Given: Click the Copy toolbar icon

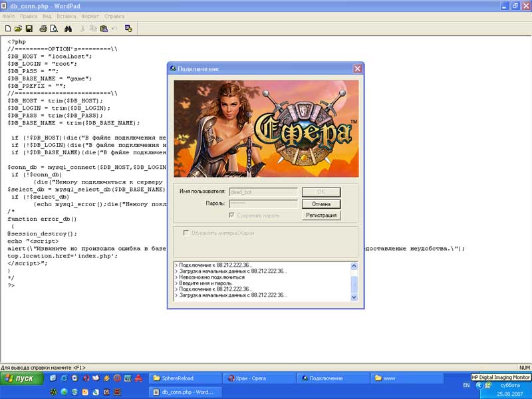Looking at the screenshot, I should (x=93, y=29).
